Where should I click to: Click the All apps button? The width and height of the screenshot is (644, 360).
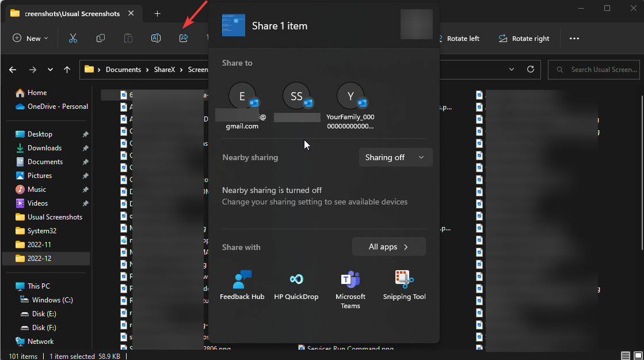click(388, 247)
